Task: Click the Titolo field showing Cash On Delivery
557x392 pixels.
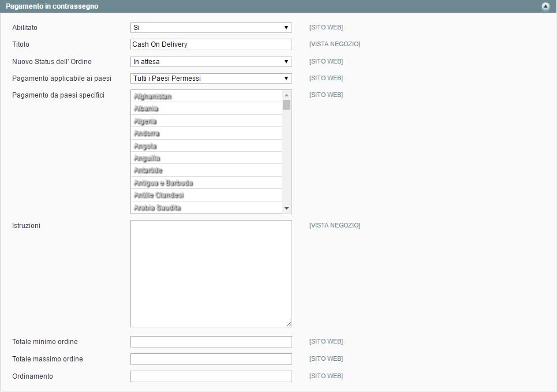Action: [x=211, y=44]
